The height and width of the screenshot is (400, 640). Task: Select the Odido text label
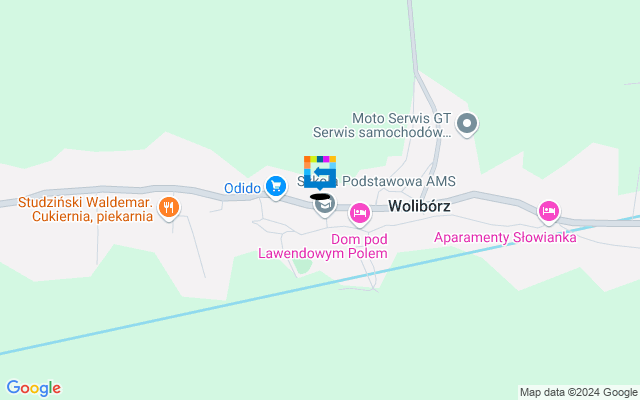tap(242, 188)
